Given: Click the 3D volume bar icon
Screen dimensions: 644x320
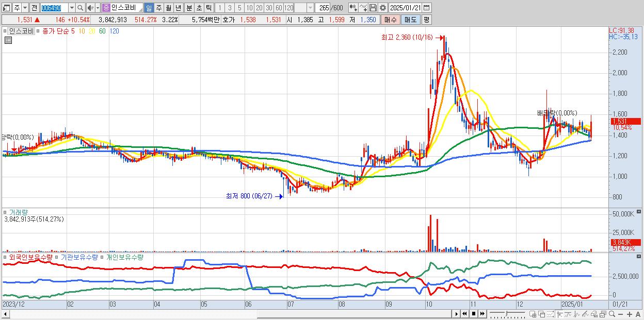Looking at the screenshot, I should coord(594,314).
